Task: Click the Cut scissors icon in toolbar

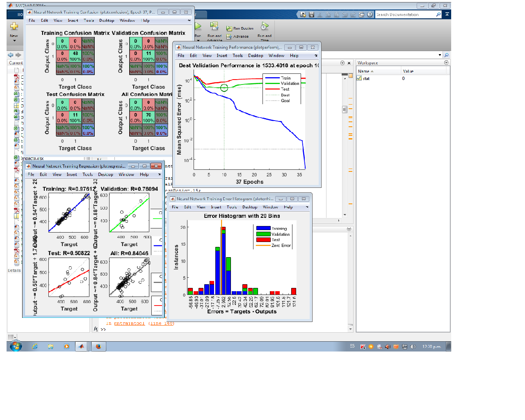Action: pos(320,14)
